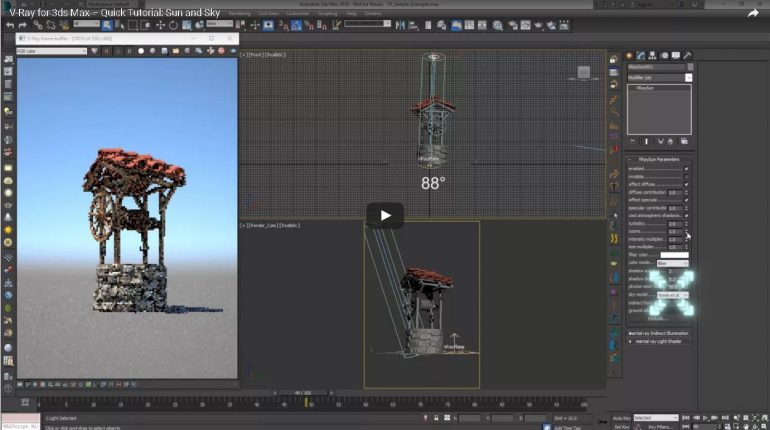The height and width of the screenshot is (430, 770).
Task: Collapse the VRaySun Parameters rollout
Action: pyautogui.click(x=659, y=160)
